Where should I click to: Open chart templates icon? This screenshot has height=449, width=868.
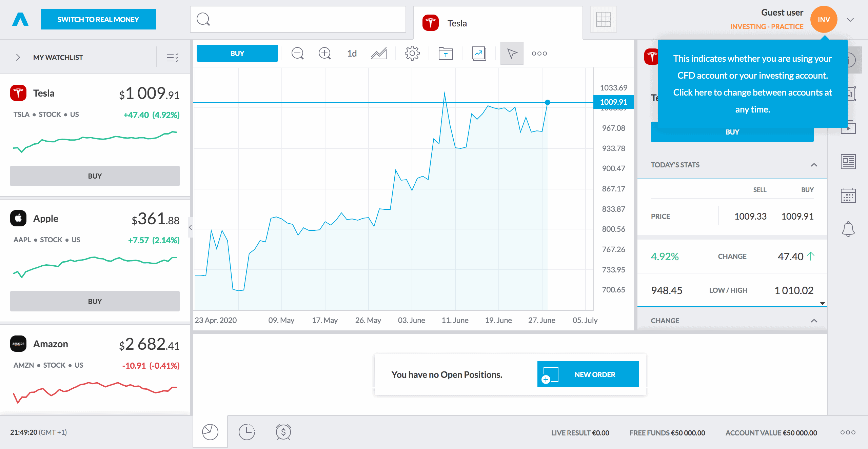click(446, 53)
